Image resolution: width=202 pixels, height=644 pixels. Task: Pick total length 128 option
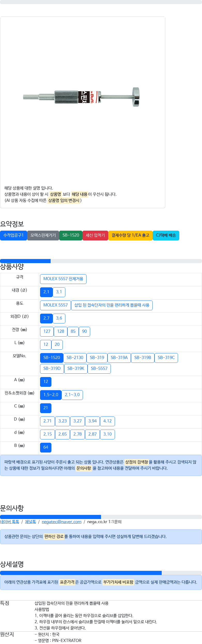coord(60,331)
